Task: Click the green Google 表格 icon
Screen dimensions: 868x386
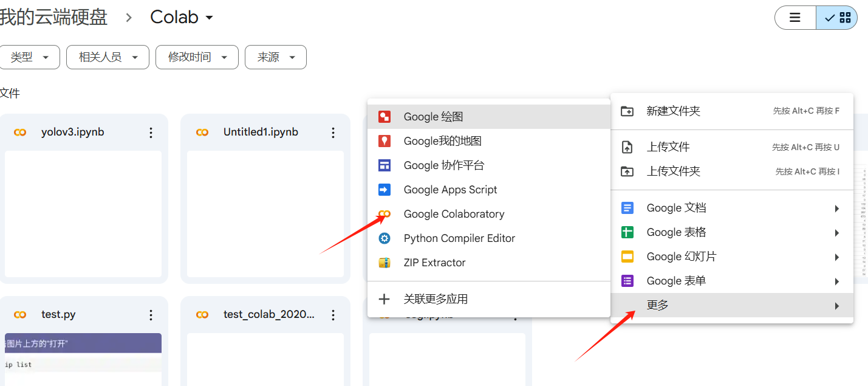Action: coord(627,232)
